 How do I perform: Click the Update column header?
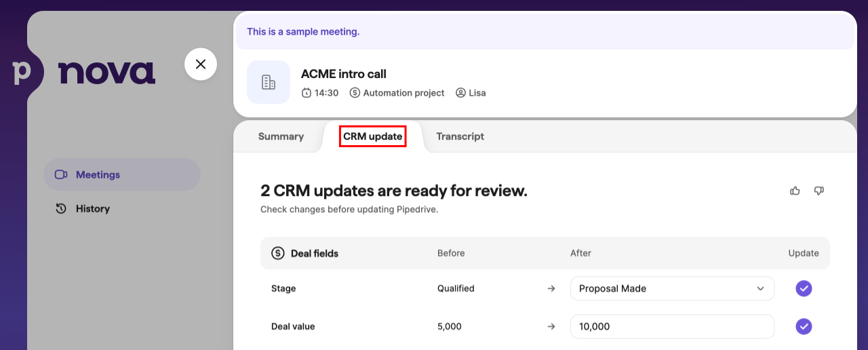(804, 253)
